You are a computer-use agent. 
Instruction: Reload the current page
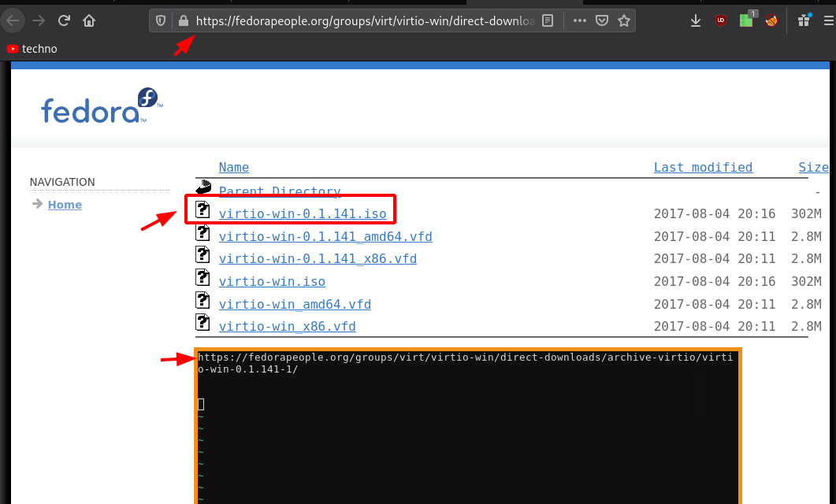coord(64,20)
